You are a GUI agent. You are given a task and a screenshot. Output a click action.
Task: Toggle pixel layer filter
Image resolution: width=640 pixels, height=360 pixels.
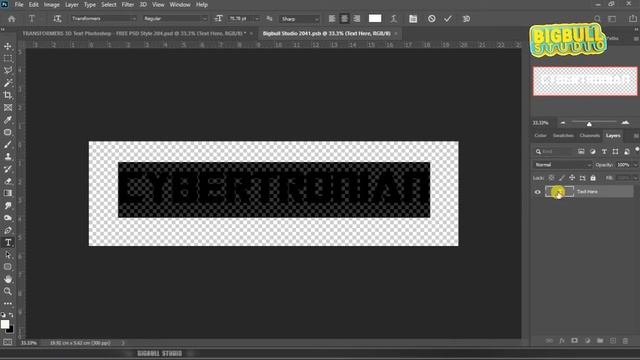point(581,152)
